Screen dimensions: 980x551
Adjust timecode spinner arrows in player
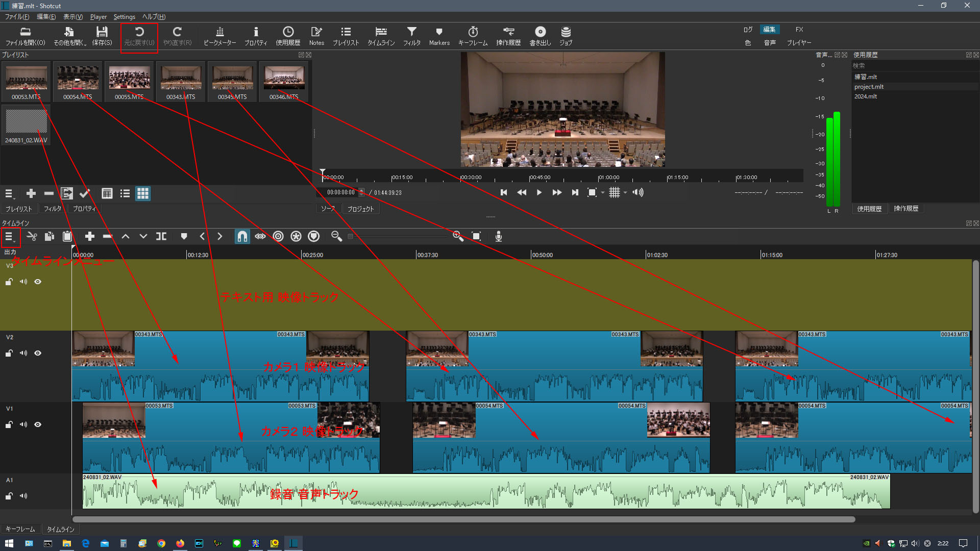pos(362,192)
